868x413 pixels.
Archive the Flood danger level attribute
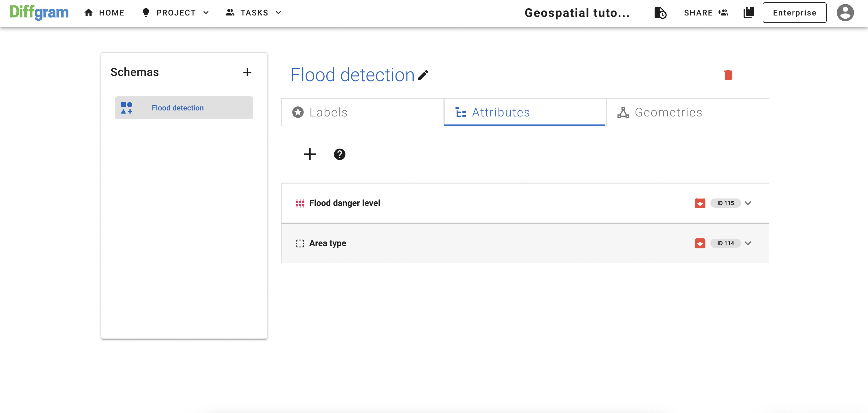click(700, 203)
